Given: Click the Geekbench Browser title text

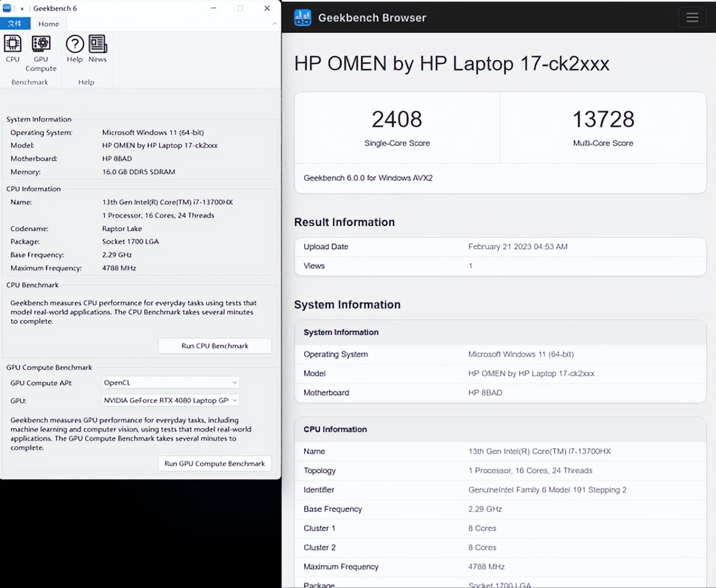Looking at the screenshot, I should 372,18.
